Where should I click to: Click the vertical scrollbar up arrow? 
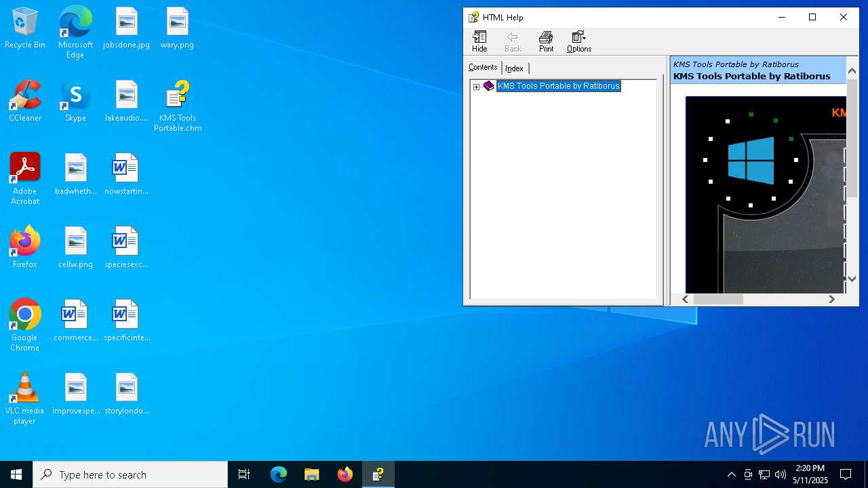click(x=852, y=70)
